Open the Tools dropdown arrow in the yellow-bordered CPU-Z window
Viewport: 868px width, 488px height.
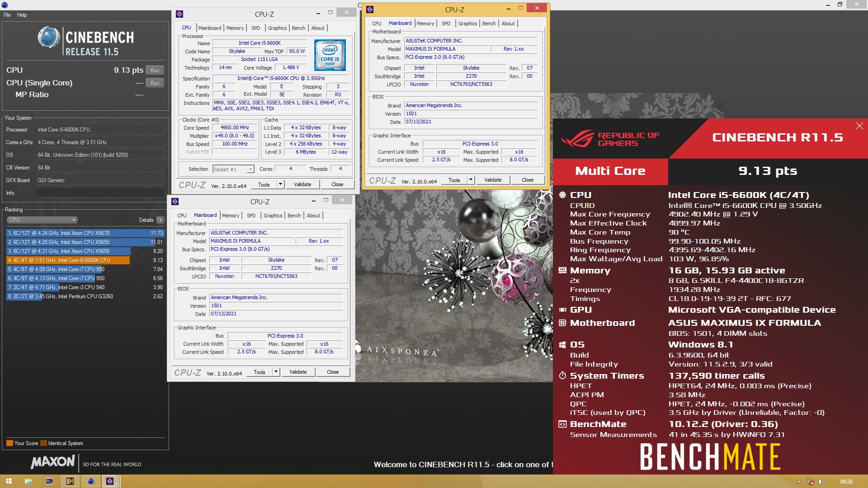click(471, 180)
